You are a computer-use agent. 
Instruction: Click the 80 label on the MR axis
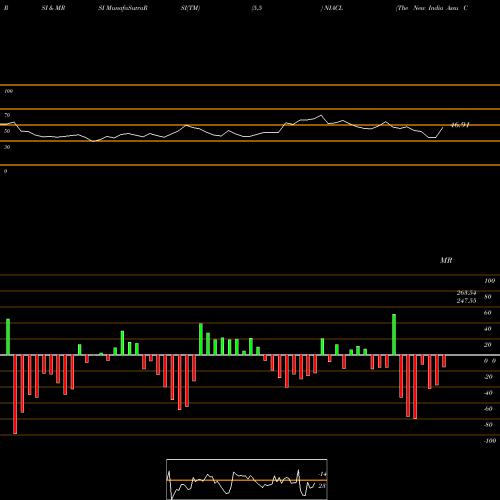[488, 297]
